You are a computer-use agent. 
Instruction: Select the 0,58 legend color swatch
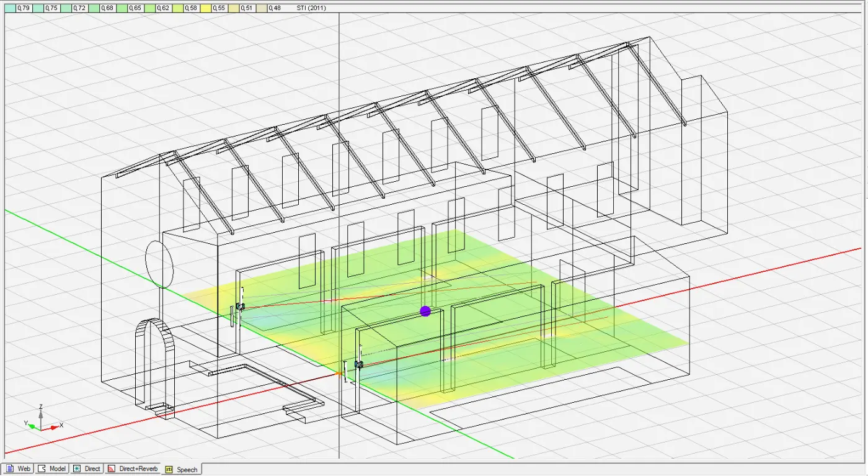tap(177, 8)
